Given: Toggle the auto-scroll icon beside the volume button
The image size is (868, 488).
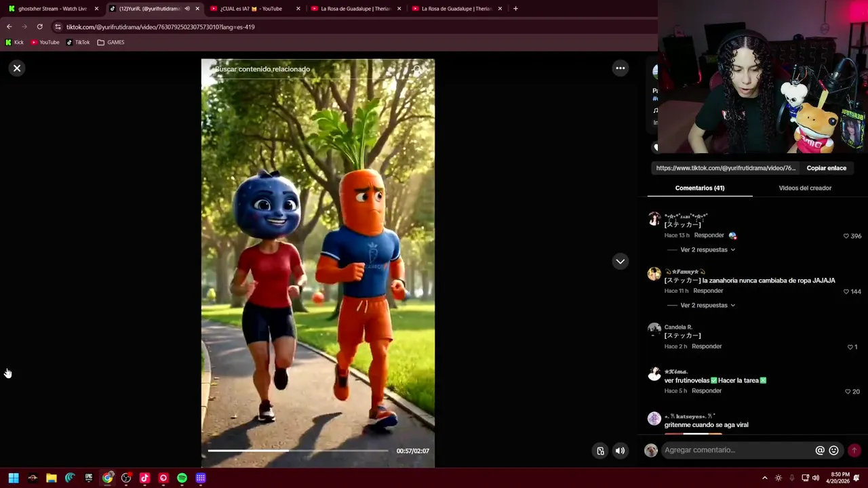Looking at the screenshot, I should (600, 451).
